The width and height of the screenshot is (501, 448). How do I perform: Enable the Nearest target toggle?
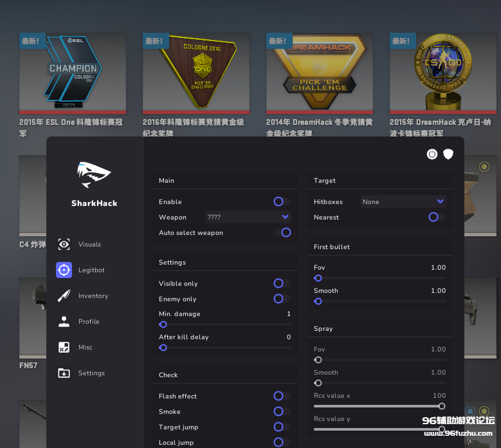coord(436,218)
